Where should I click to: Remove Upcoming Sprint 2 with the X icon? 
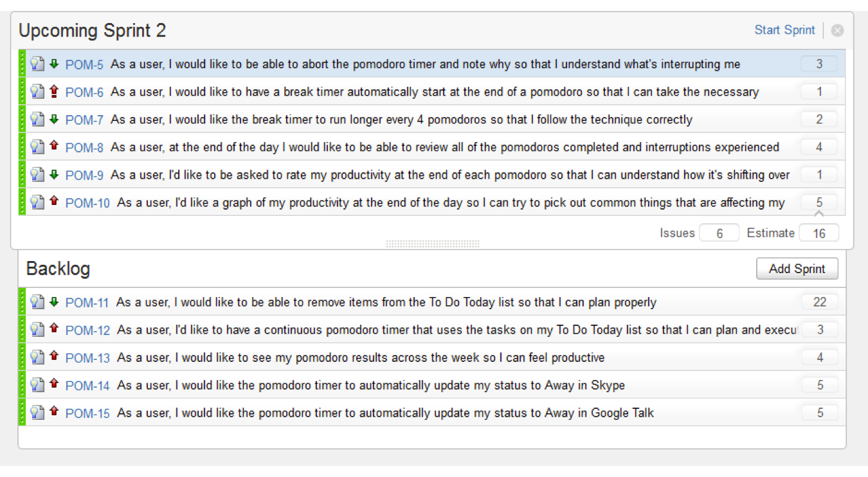[837, 30]
